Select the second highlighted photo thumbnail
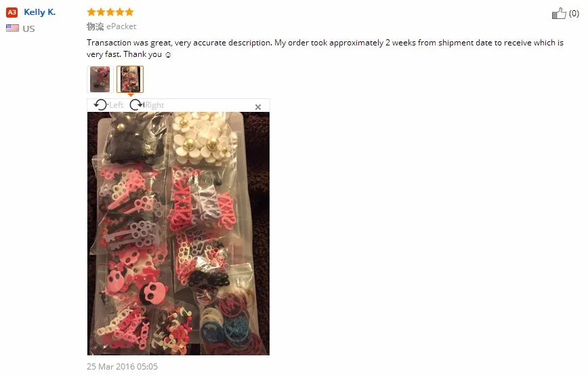This screenshot has width=588, height=377. pos(130,79)
